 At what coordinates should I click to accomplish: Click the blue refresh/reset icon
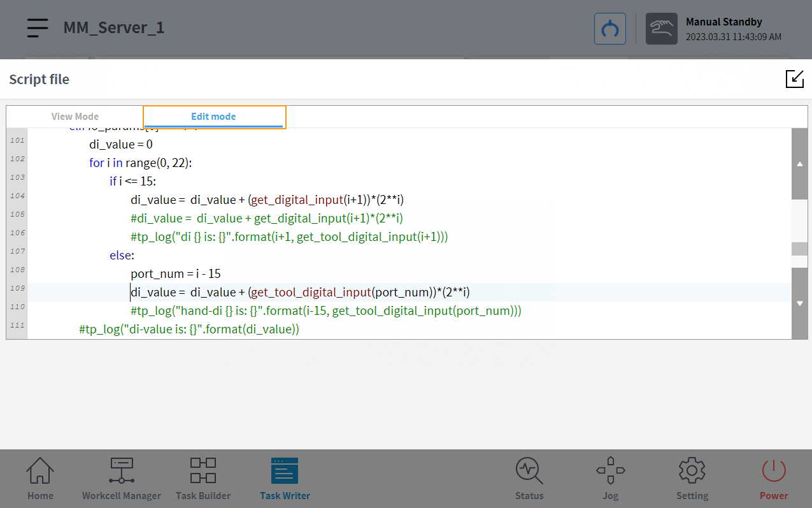[x=609, y=29]
